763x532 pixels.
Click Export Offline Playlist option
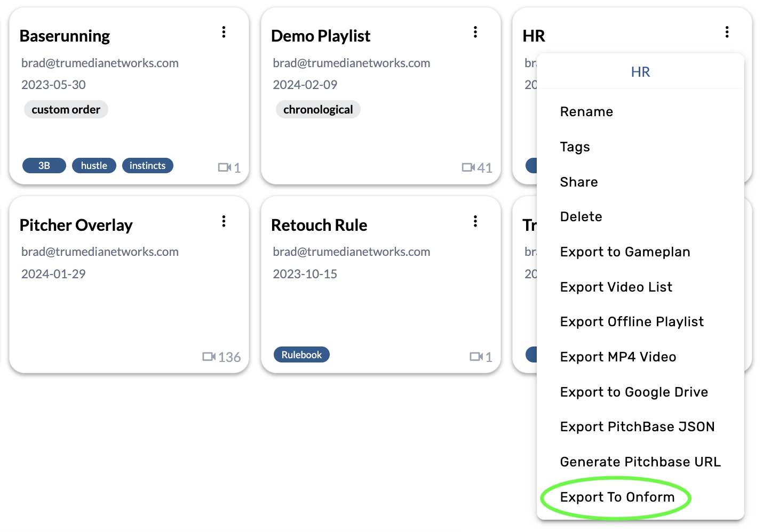click(x=632, y=322)
